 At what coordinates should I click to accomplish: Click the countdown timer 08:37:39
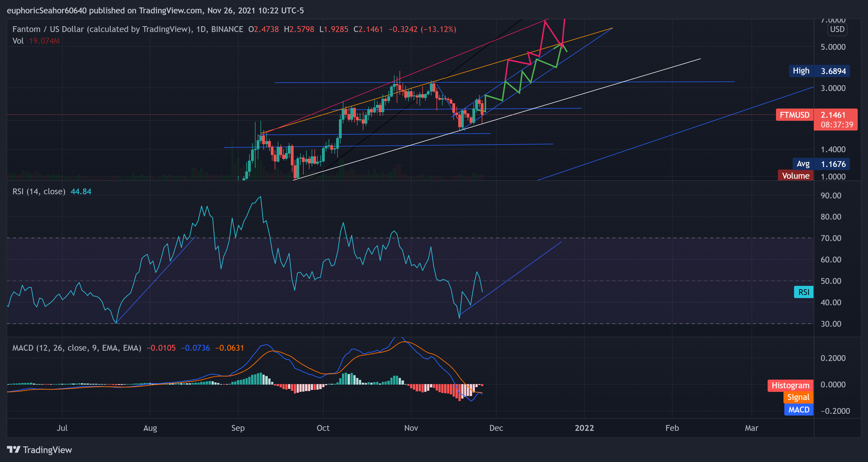pyautogui.click(x=837, y=125)
